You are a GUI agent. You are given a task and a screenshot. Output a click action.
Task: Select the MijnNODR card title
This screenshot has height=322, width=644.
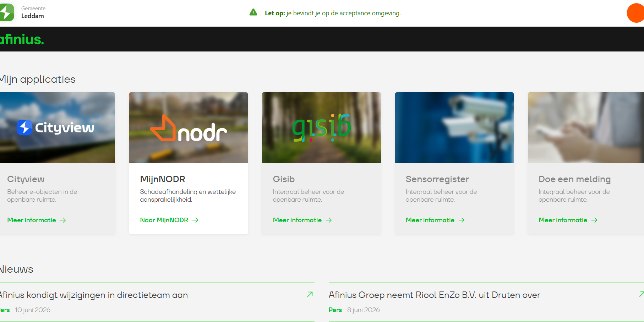163,179
